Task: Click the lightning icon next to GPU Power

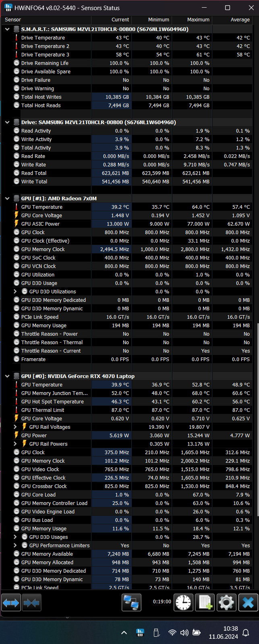Action: pyautogui.click(x=17, y=436)
